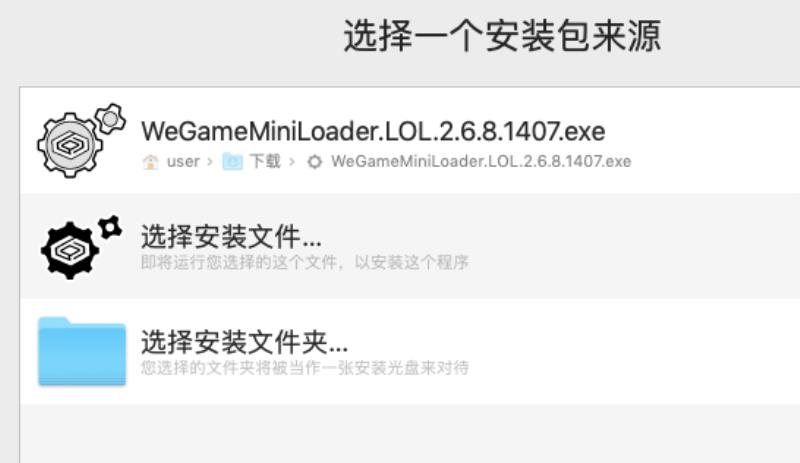The image size is (800, 463).
Task: Click the blue folder icon
Action: (x=82, y=351)
